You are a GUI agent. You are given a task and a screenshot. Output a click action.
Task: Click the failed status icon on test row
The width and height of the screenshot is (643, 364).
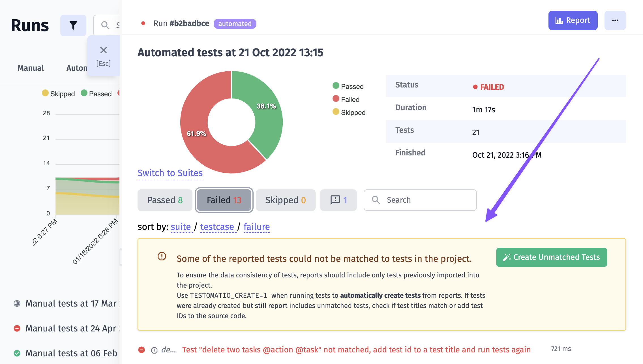(x=142, y=350)
